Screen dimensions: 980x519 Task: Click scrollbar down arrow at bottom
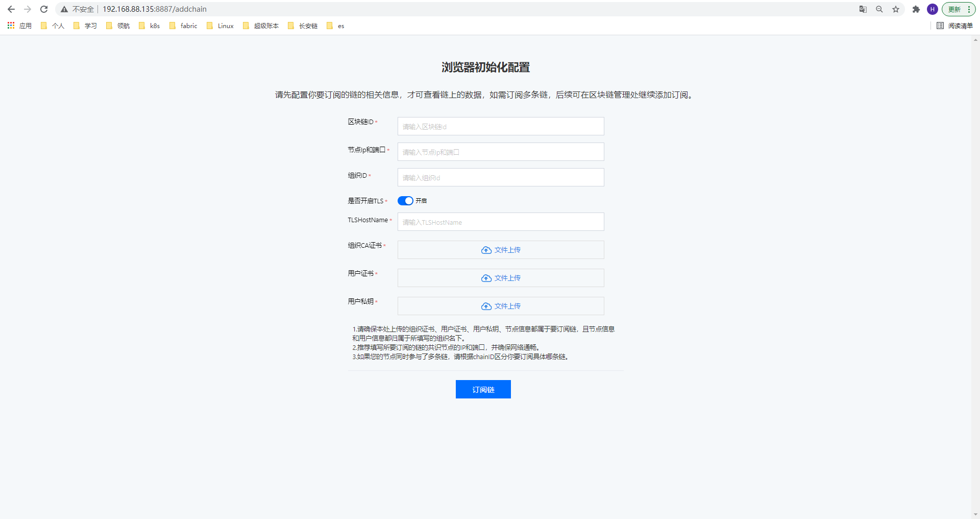(x=975, y=514)
